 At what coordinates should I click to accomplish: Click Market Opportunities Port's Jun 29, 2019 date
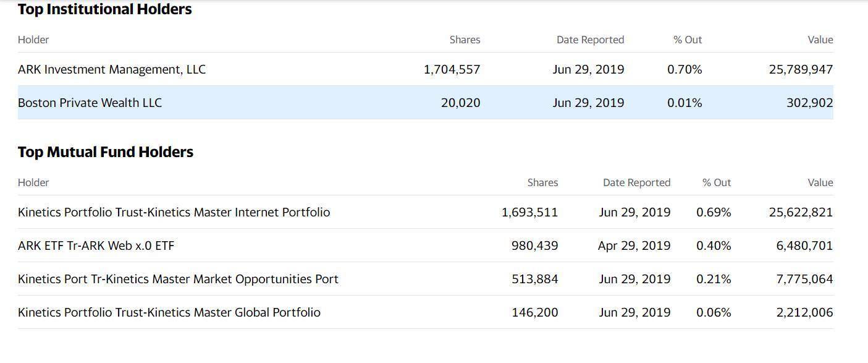point(634,279)
